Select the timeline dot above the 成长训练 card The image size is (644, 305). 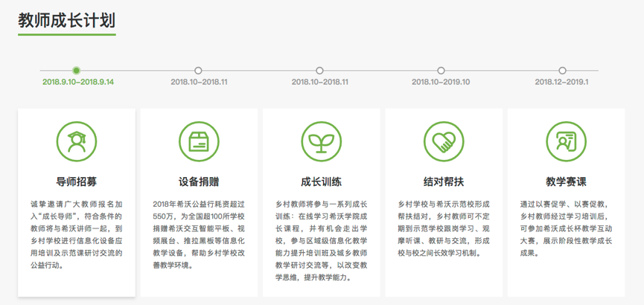point(320,71)
